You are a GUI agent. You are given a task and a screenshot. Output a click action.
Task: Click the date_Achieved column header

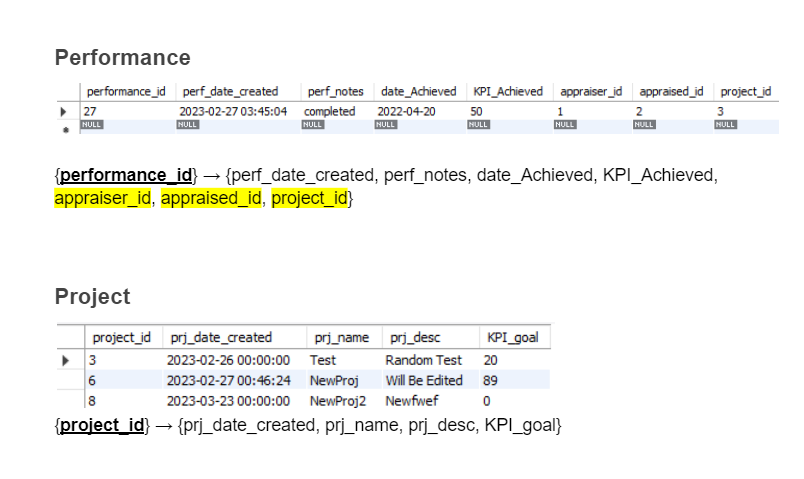point(418,91)
